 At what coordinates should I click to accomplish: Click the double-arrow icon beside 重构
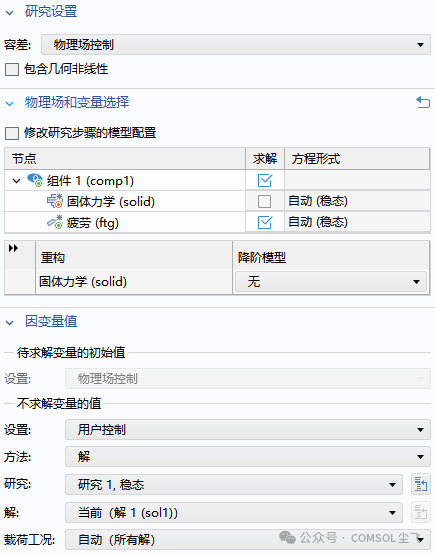(13, 248)
